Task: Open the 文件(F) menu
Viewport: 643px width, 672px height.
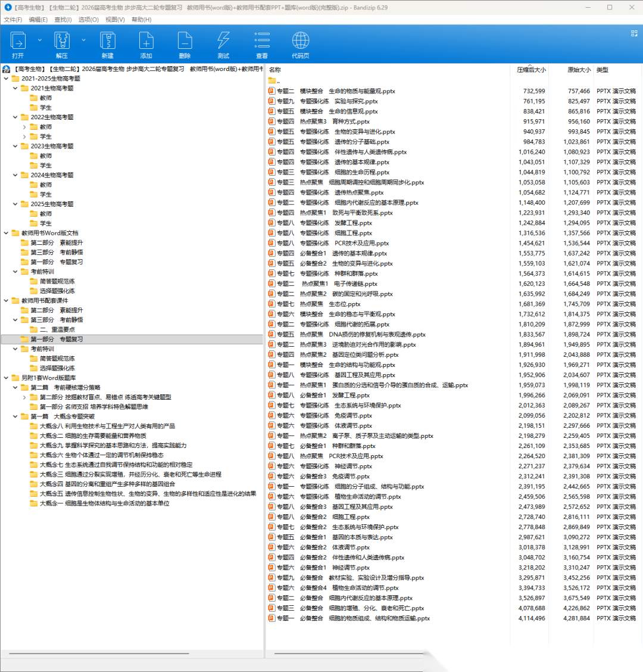Action: [13, 20]
